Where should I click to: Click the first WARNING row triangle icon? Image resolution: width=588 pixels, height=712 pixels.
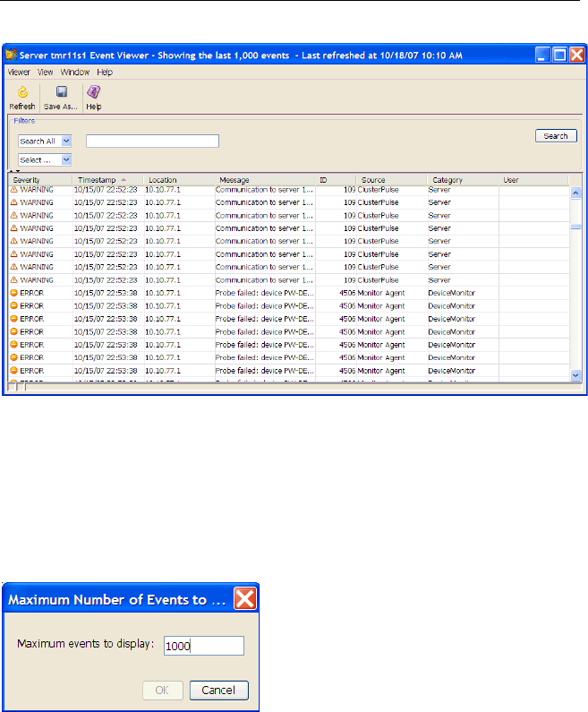(13, 190)
